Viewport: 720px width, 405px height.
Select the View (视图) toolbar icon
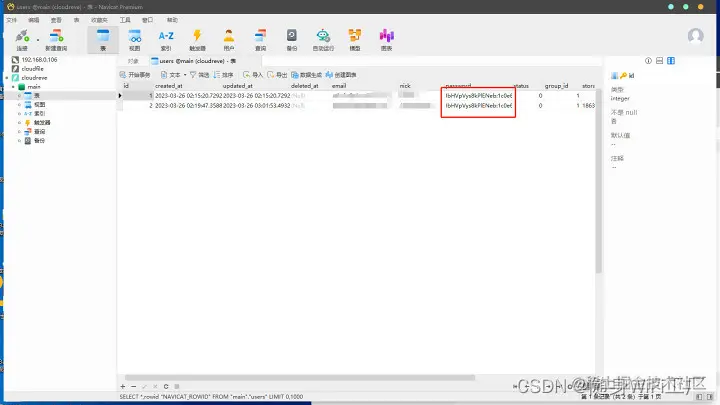click(x=135, y=40)
